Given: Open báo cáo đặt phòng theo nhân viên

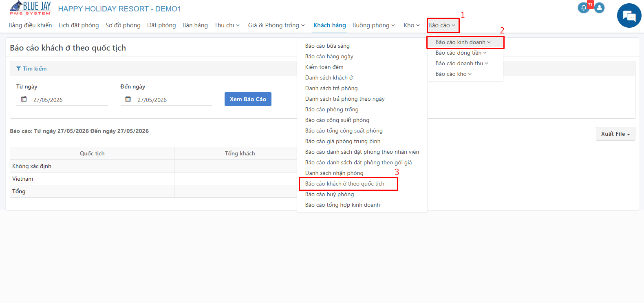Looking at the screenshot, I should [x=362, y=152].
